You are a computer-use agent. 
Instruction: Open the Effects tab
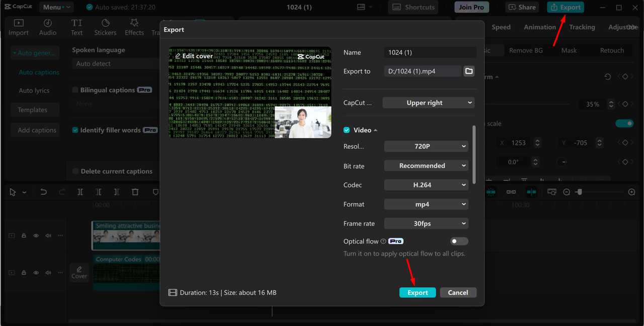click(134, 27)
